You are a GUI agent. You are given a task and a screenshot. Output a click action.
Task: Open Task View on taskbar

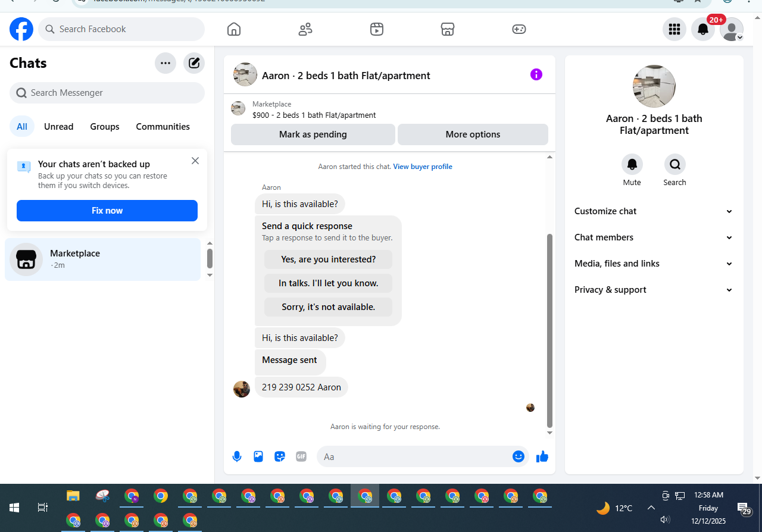tap(43, 508)
